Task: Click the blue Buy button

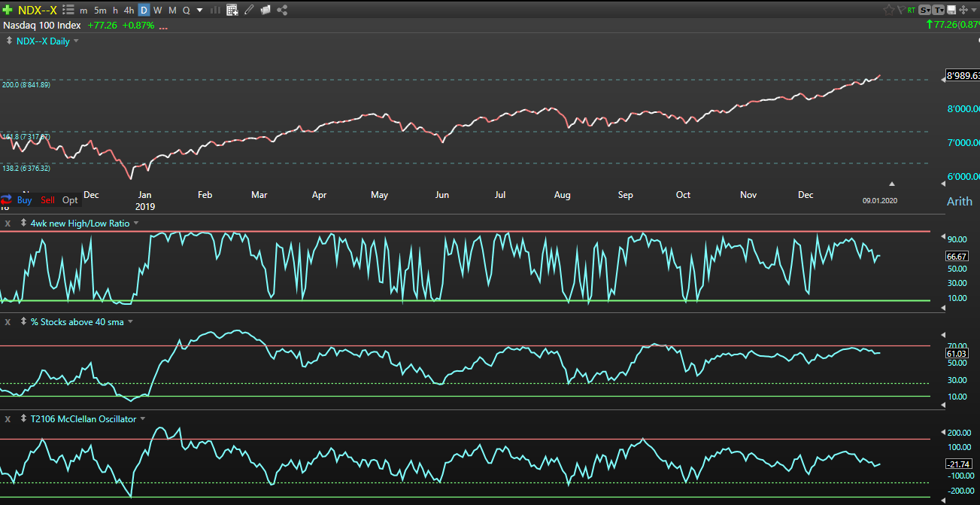Action: 24,200
